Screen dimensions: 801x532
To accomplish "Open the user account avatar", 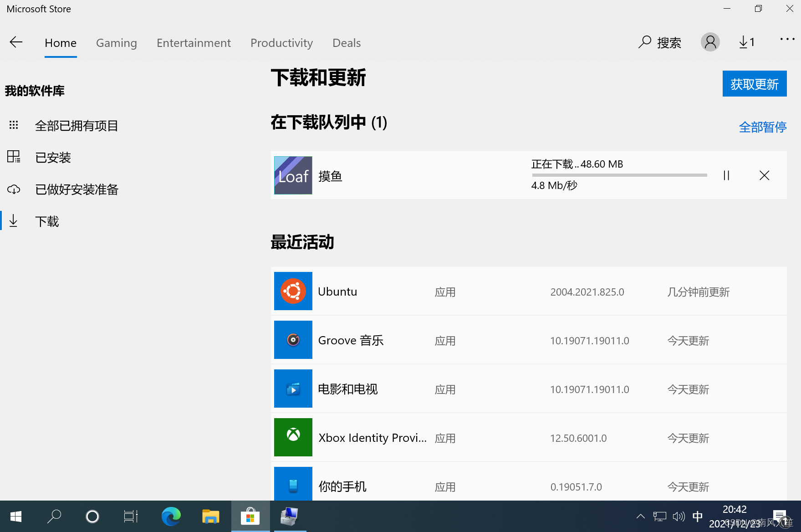I will pyautogui.click(x=710, y=42).
